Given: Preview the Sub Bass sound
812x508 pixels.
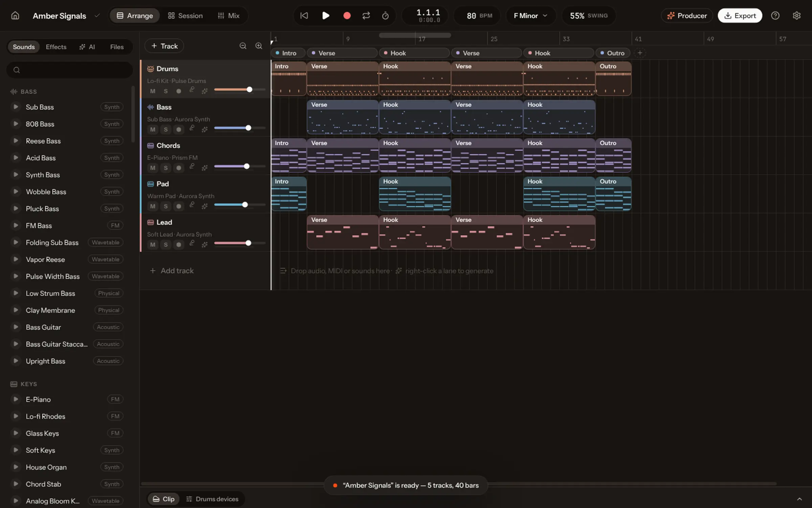Looking at the screenshot, I should [16, 107].
